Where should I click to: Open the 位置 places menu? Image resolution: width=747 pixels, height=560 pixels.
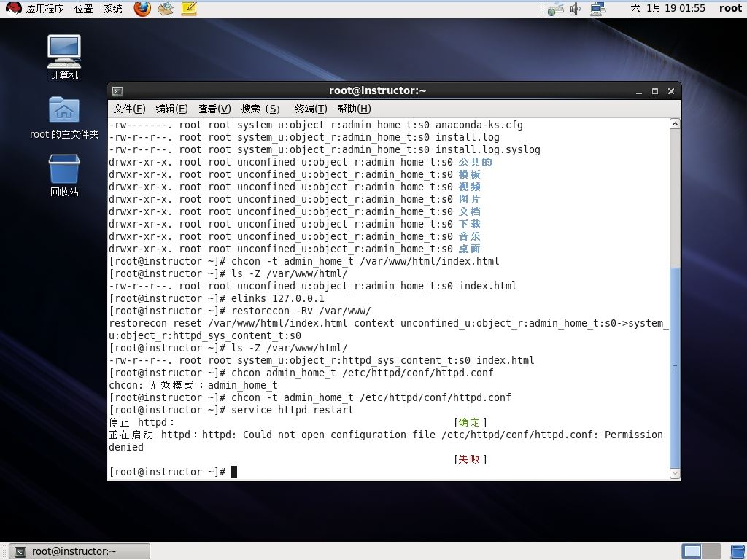pos(84,9)
